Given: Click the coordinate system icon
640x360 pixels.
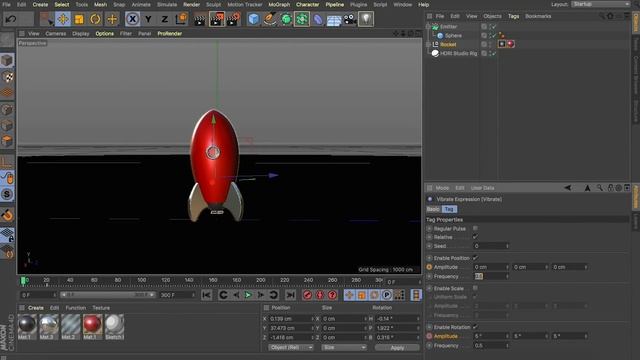Looking at the screenshot, I should (181, 19).
